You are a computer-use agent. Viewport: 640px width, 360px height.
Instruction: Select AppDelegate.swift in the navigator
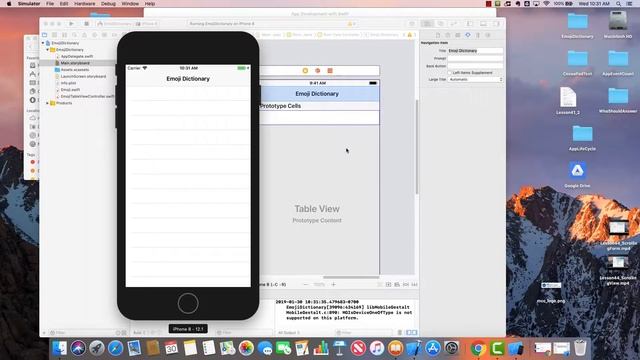tap(78, 56)
